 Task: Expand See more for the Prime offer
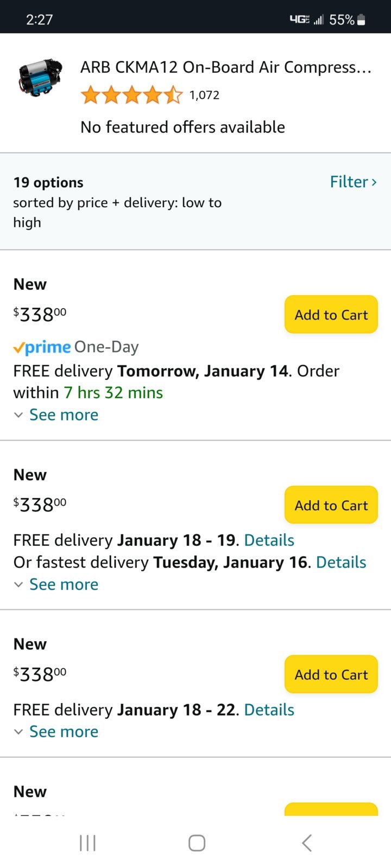click(x=56, y=415)
